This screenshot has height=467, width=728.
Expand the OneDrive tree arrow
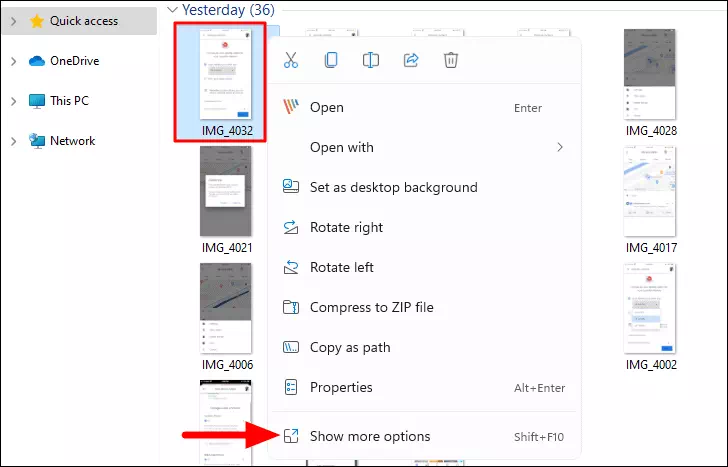(x=13, y=61)
